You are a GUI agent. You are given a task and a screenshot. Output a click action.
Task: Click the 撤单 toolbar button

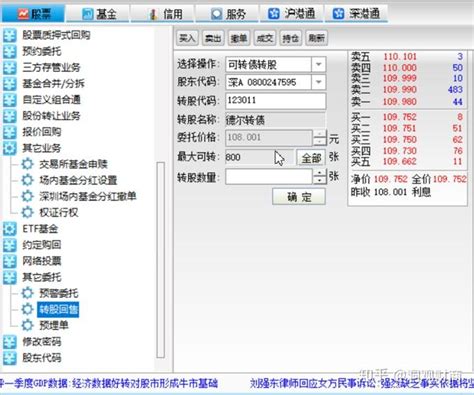point(239,38)
